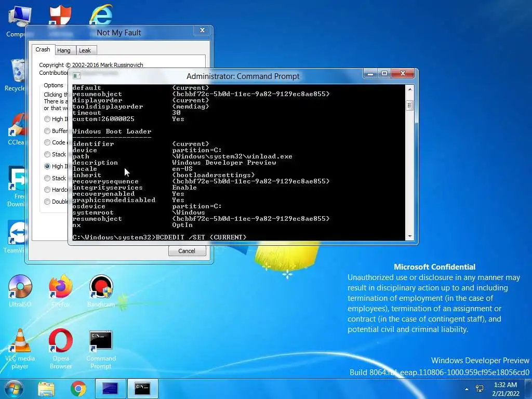Click the Copyright 2002-2016 Mark Russinovich text
Screen dimensions: 532x399
(x=91, y=65)
